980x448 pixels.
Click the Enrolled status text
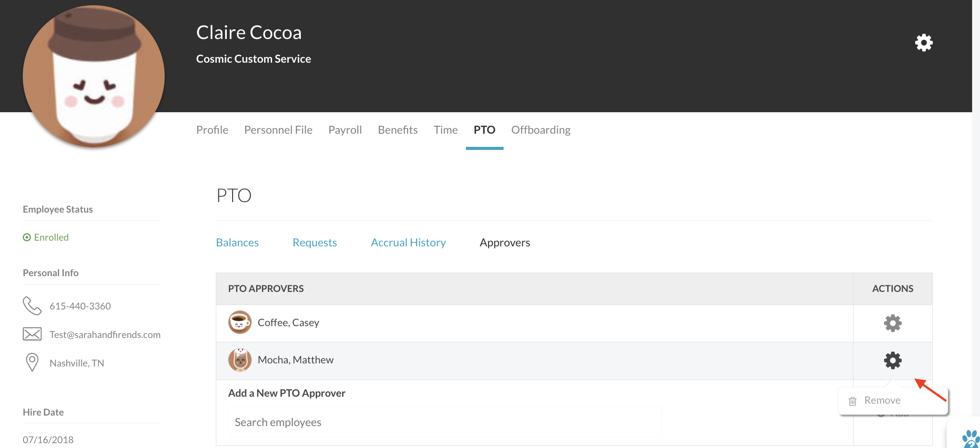click(51, 237)
